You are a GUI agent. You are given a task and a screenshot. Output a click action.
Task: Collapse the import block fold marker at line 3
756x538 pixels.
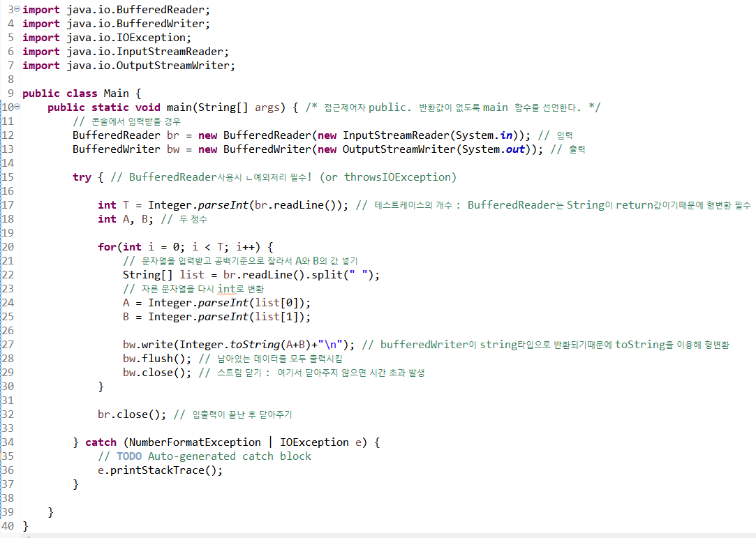[17, 9]
